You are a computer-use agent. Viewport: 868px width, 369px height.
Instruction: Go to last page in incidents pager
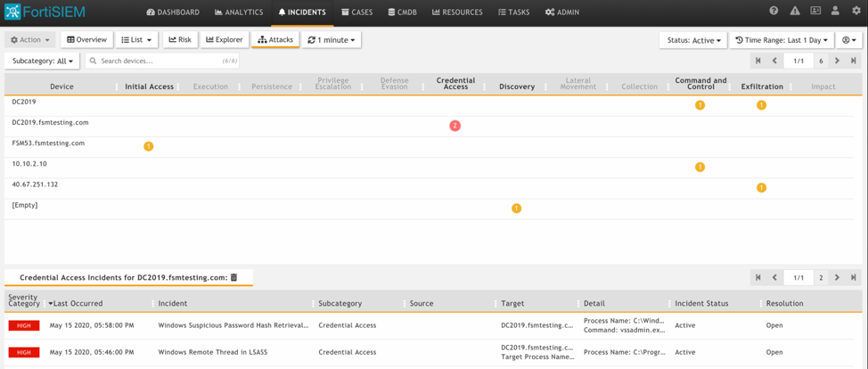[x=854, y=277]
